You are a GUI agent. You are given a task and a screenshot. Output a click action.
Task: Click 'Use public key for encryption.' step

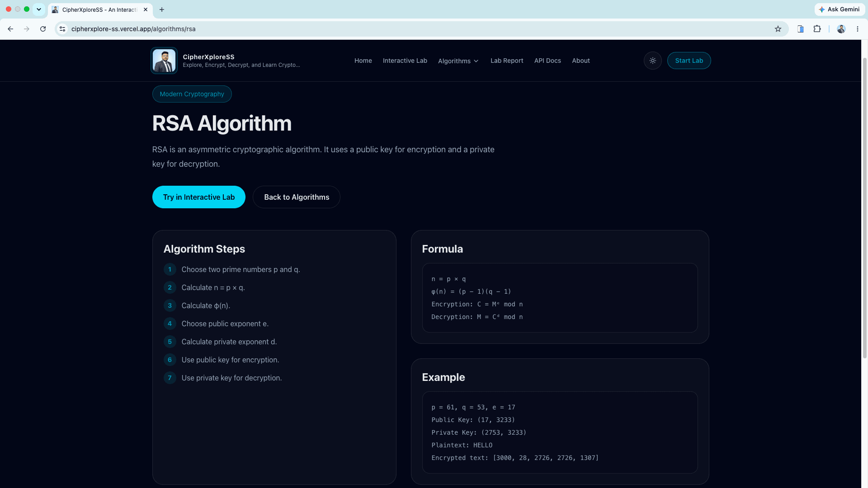click(231, 360)
